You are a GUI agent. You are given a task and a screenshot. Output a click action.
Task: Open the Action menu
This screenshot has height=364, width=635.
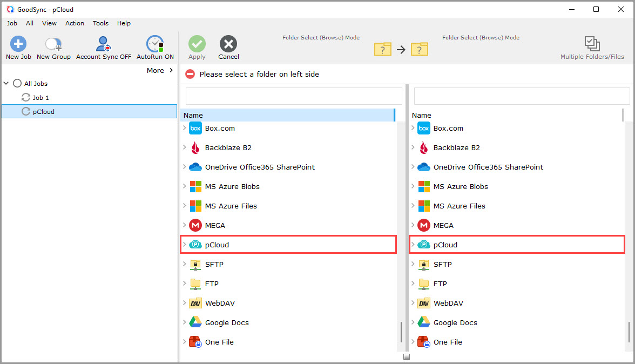click(x=75, y=23)
